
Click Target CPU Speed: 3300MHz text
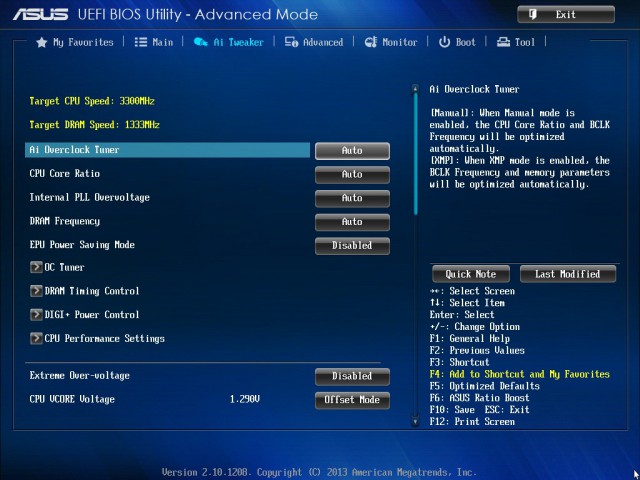coord(92,101)
